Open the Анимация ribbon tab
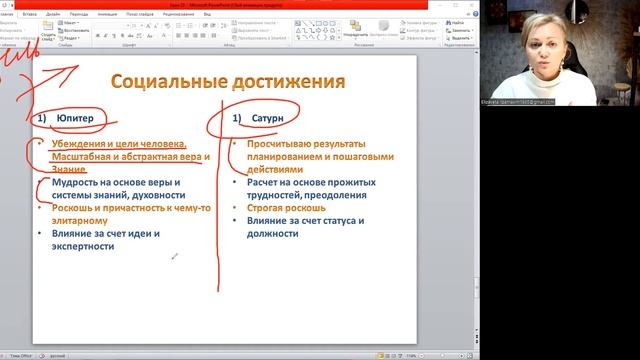Viewport: 640px width, 360px height. [x=107, y=14]
